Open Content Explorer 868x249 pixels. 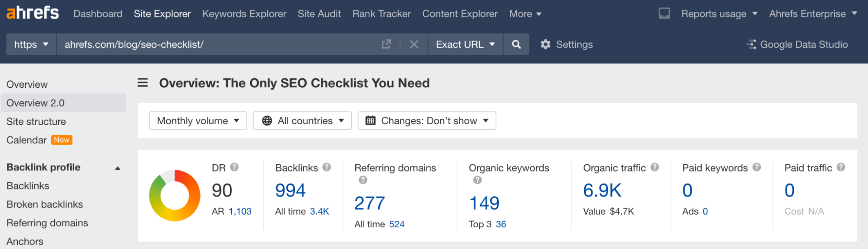tap(460, 14)
